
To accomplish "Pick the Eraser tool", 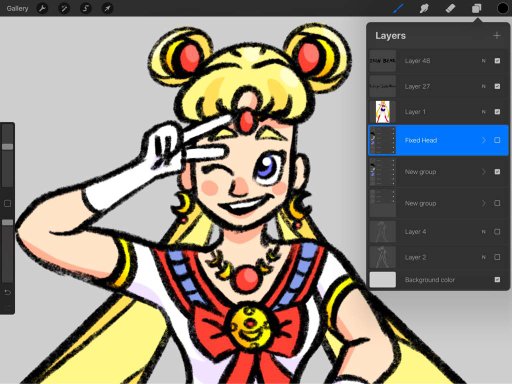I will pos(450,8).
